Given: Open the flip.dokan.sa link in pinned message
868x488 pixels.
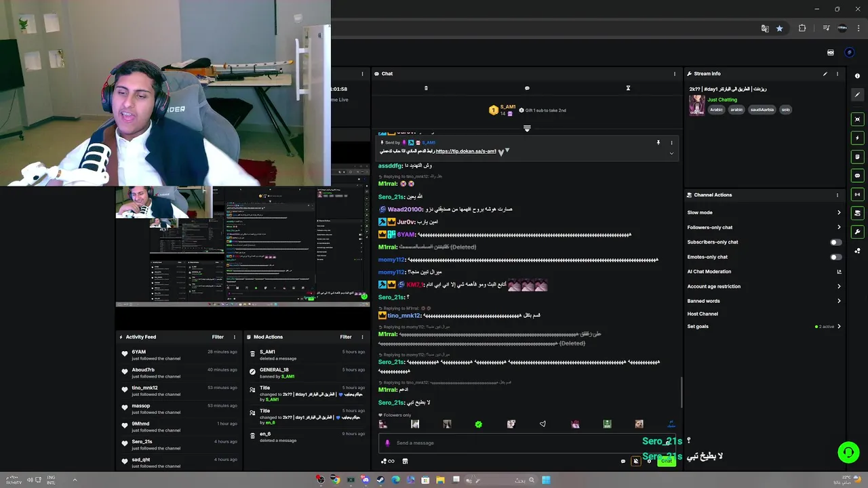Looking at the screenshot, I should 466,152.
